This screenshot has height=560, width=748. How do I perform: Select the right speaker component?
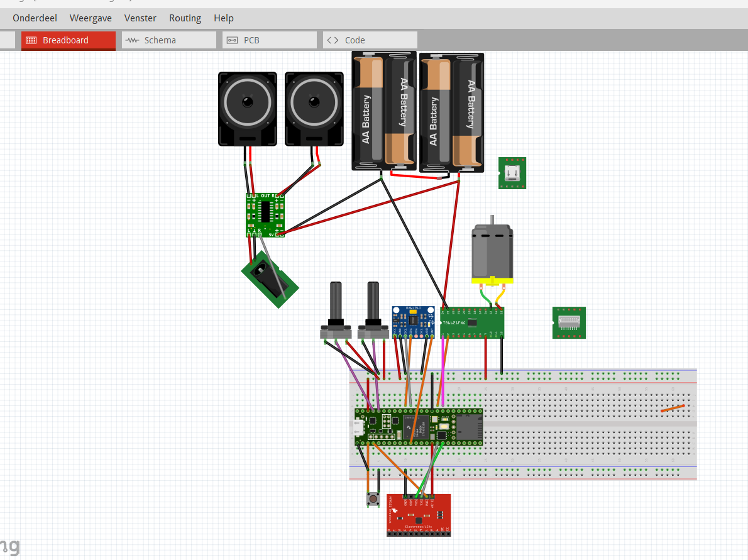pos(314,108)
